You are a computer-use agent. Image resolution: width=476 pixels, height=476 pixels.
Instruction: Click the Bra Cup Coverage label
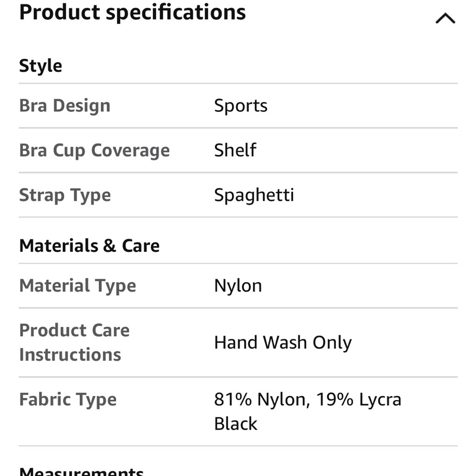(94, 150)
